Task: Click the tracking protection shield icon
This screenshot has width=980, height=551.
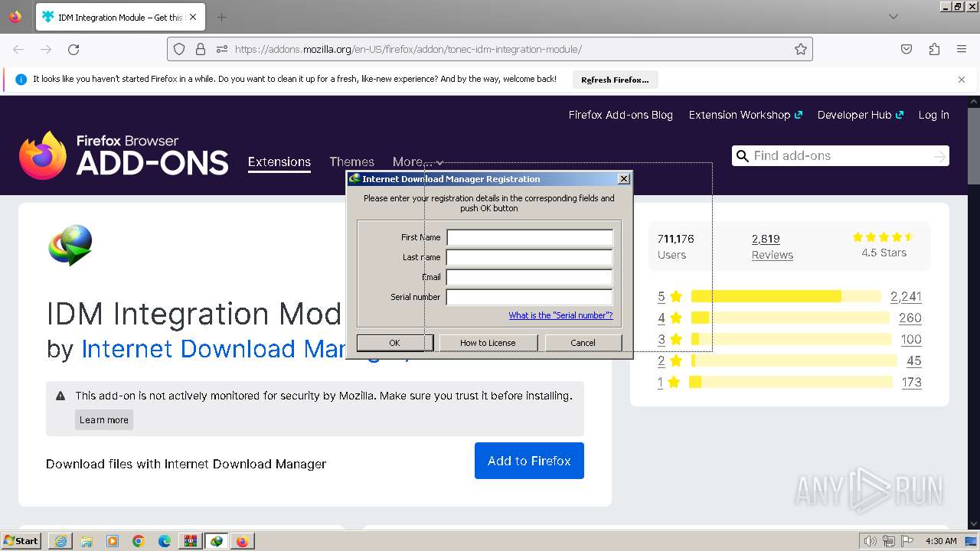Action: coord(179,49)
